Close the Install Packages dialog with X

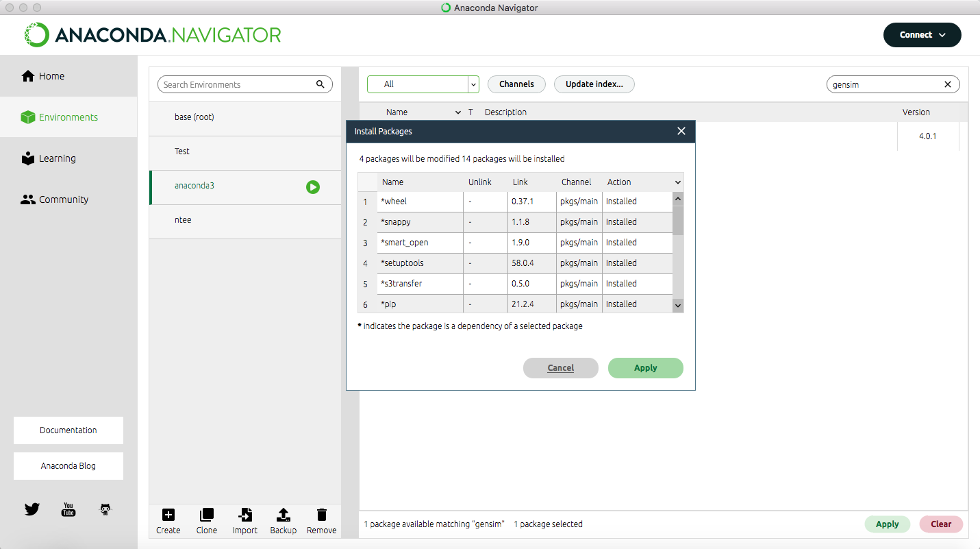(x=681, y=131)
